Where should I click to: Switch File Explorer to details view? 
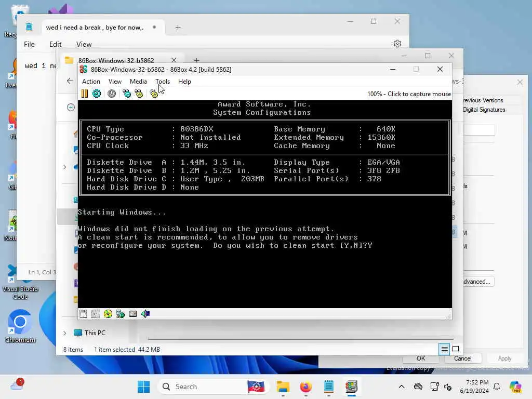444,349
